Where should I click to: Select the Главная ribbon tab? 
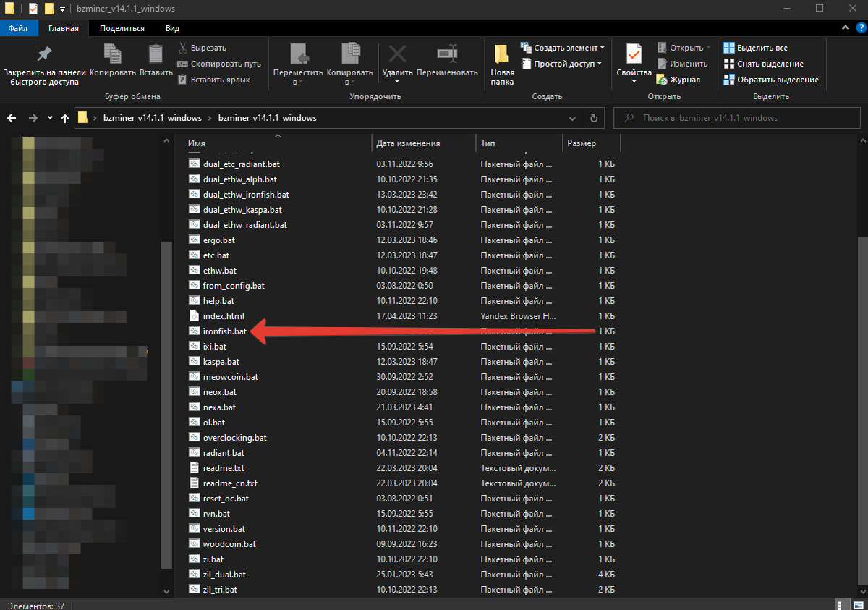(63, 28)
